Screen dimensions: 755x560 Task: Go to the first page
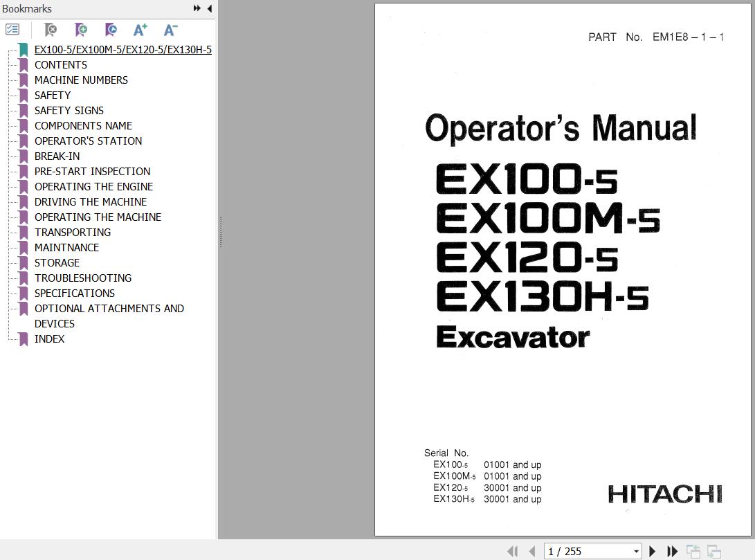512,551
